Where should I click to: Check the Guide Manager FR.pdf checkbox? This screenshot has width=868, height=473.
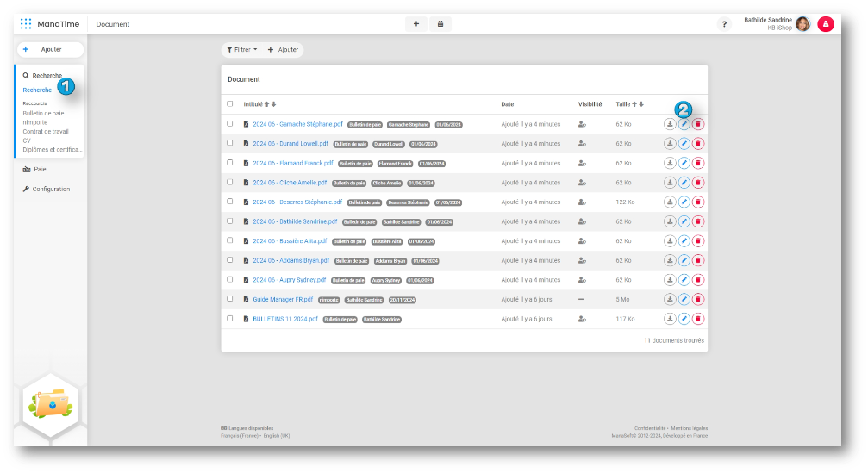click(x=230, y=299)
